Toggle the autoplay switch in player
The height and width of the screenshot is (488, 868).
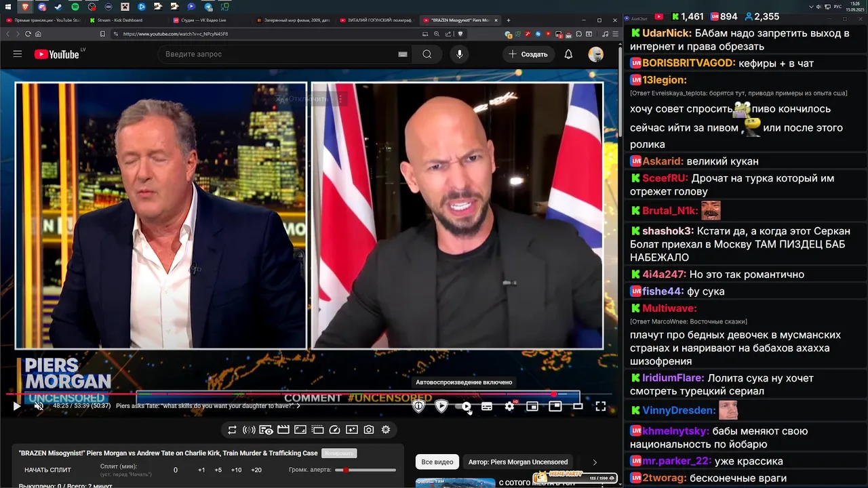(465, 406)
